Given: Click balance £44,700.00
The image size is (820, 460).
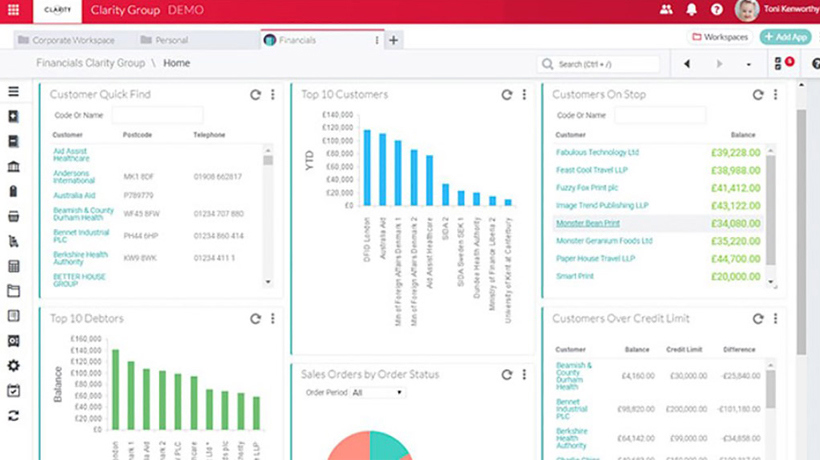Looking at the screenshot, I should 736,259.
